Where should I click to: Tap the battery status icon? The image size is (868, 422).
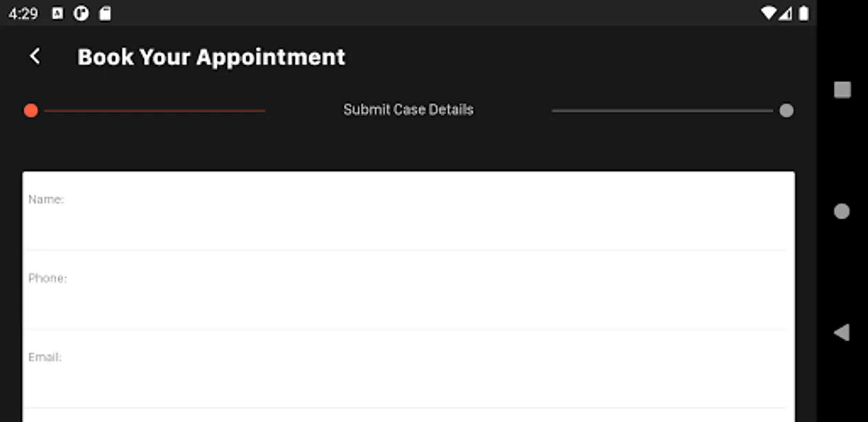coord(804,13)
